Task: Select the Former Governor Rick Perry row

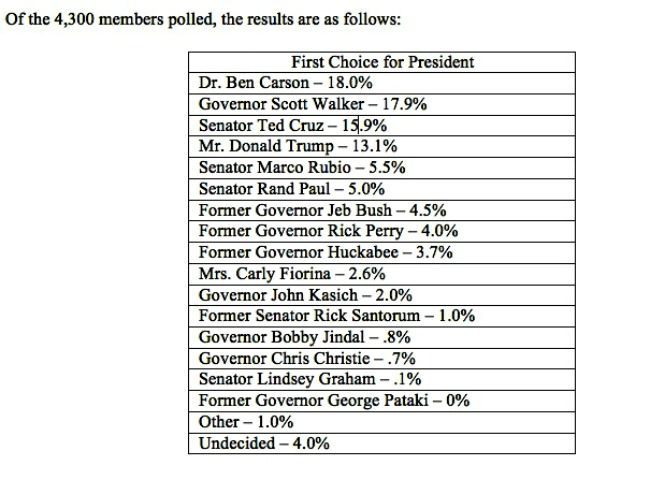Action: coord(382,231)
